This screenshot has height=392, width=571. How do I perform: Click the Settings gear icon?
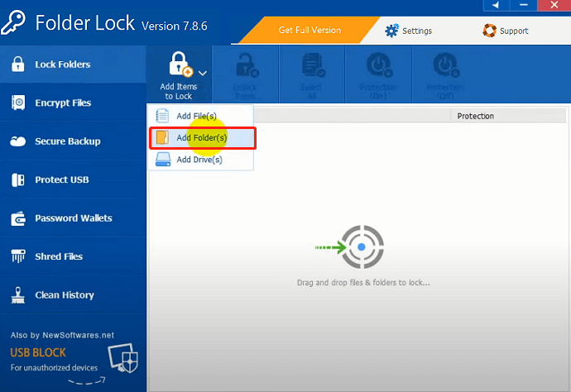pos(391,31)
